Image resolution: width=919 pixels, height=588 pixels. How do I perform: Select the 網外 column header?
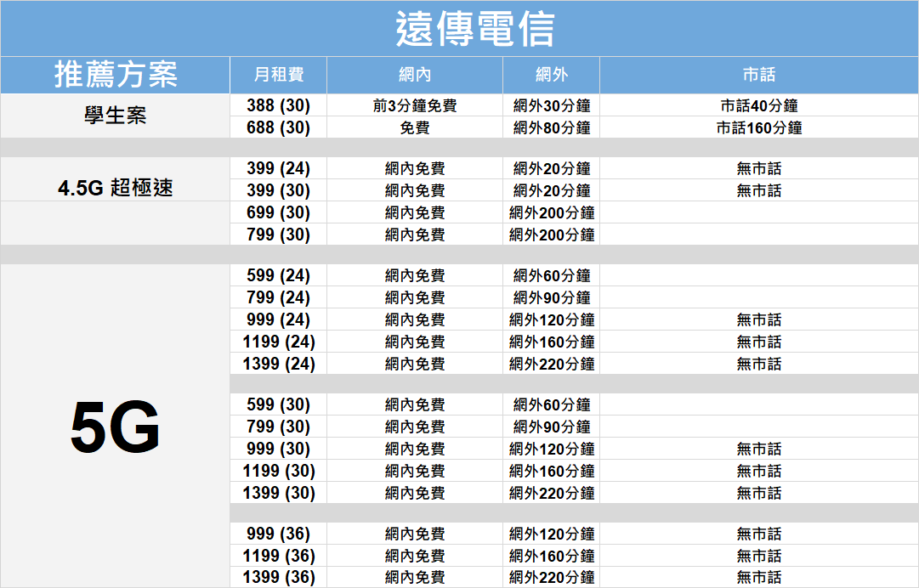pyautogui.click(x=552, y=75)
